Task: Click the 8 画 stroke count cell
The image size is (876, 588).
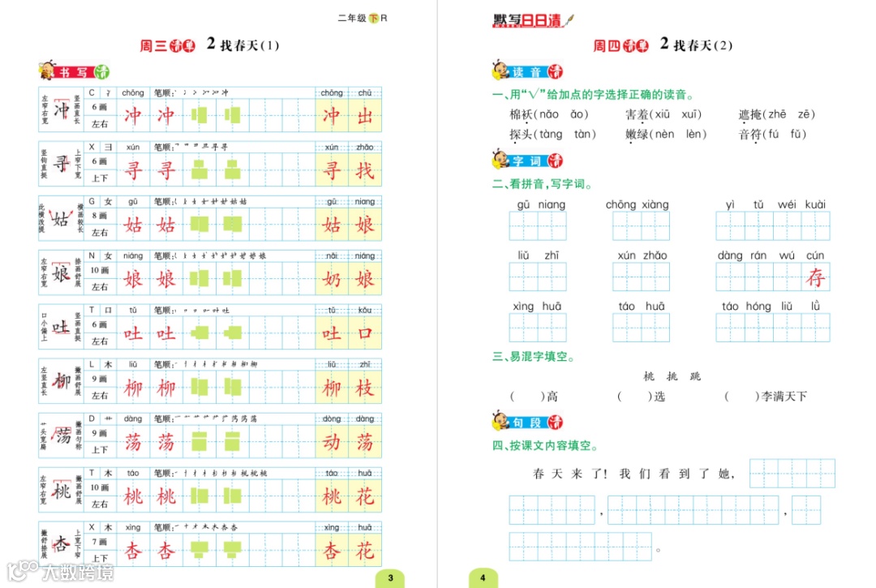Action: (x=100, y=216)
